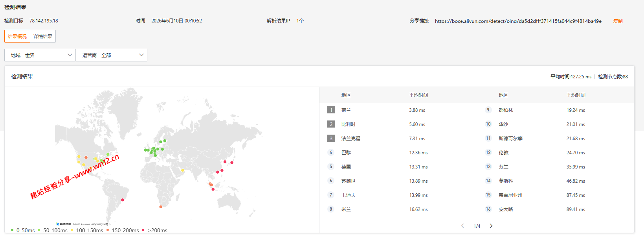Select the 结果概况 tab
The width and height of the screenshot is (644, 237).
pos(17,36)
